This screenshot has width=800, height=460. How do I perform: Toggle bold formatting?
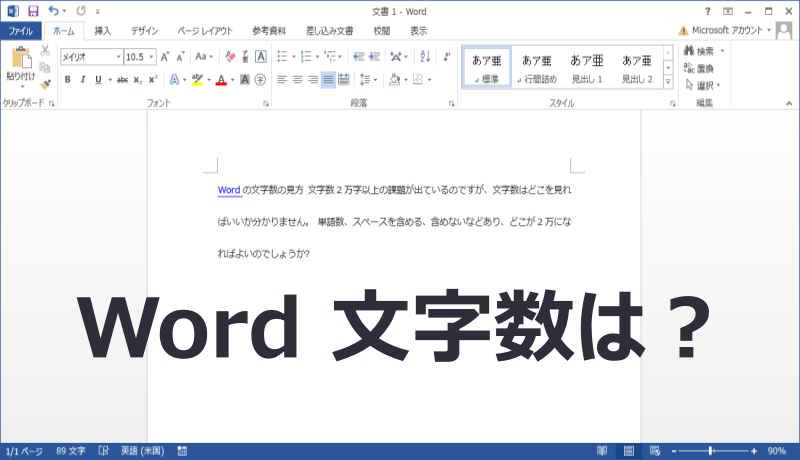(x=67, y=80)
